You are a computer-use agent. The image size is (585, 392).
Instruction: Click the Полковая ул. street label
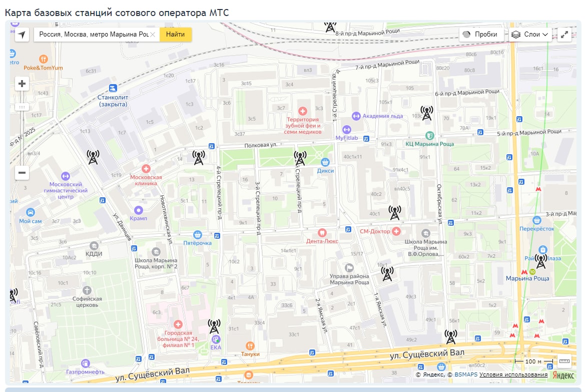[x=261, y=145]
